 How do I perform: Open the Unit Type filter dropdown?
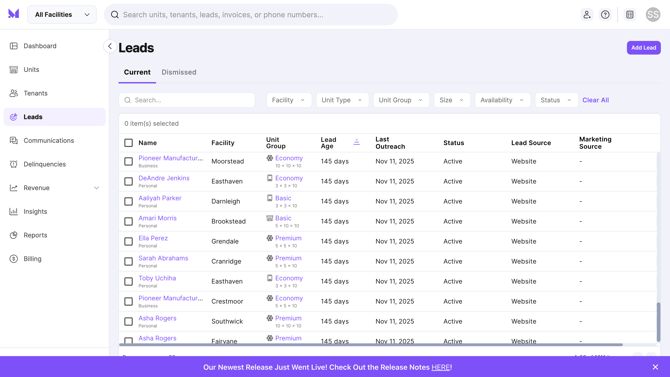click(x=342, y=100)
